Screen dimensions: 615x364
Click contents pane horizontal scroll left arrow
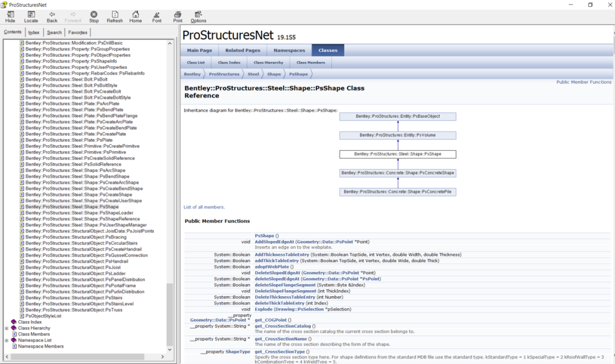[7, 357]
